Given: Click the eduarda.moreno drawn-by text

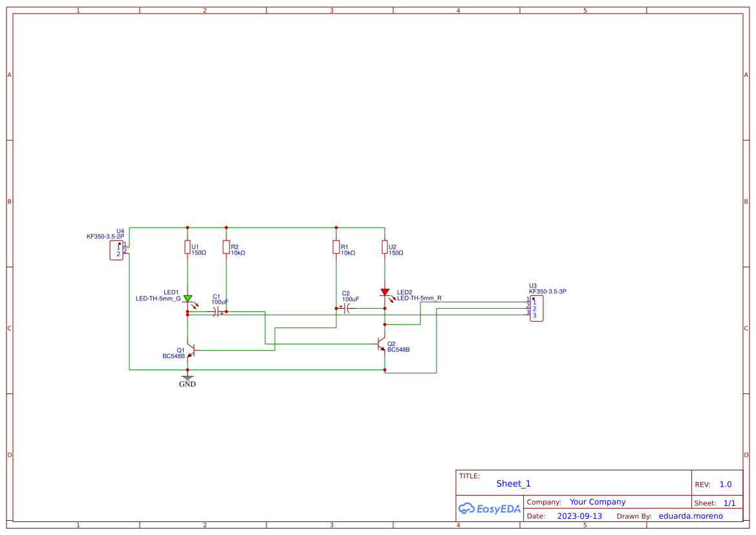Looking at the screenshot, I should tap(690, 516).
